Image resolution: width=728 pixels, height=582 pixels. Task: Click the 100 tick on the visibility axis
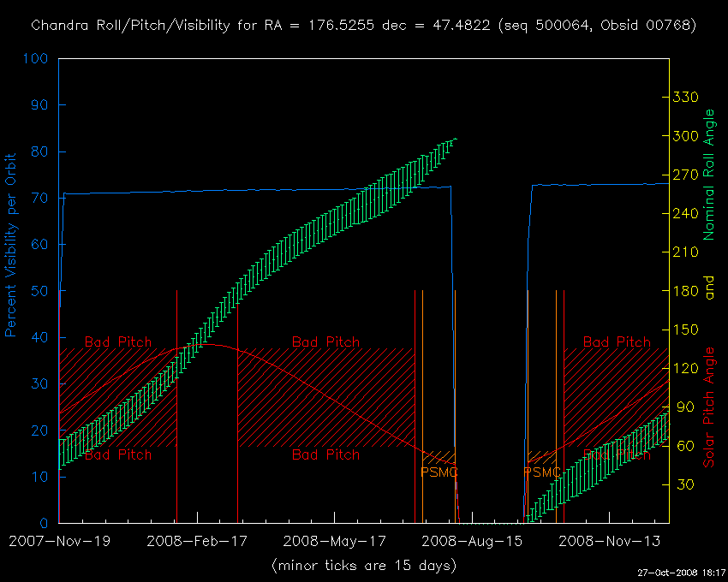[x=38, y=59]
